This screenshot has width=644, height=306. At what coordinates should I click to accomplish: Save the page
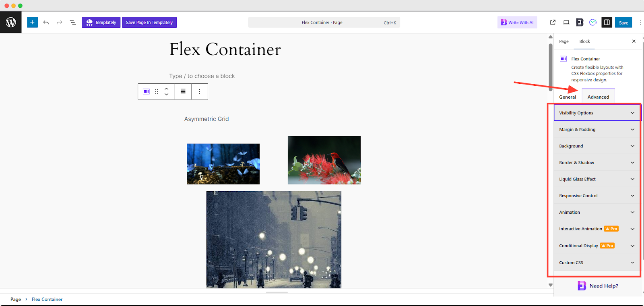pyautogui.click(x=623, y=23)
